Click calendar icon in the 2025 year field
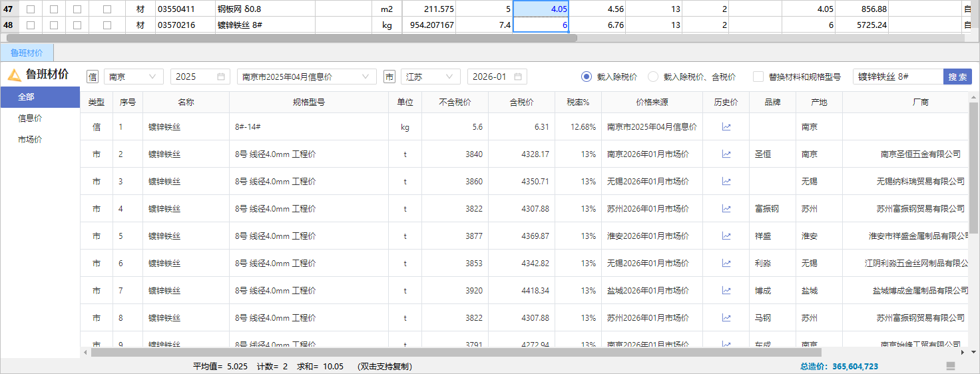Viewport: 980px width, 374px height. click(221, 77)
